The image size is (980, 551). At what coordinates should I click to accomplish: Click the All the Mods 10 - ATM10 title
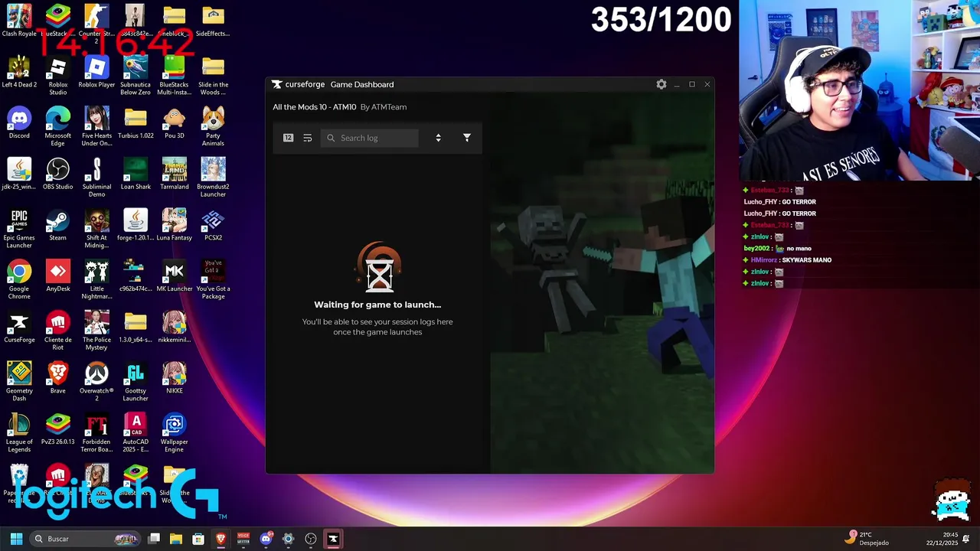point(315,107)
